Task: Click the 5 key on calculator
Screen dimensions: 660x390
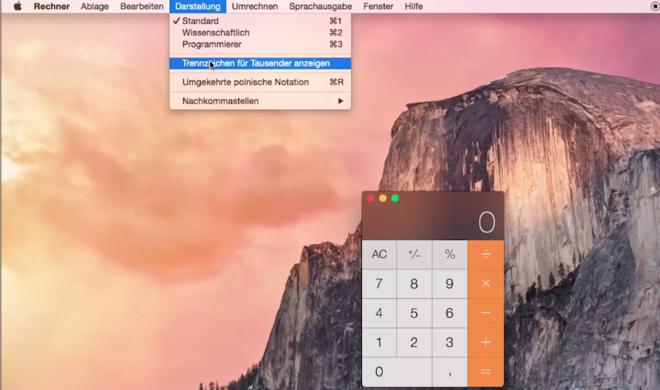Action: [414, 313]
